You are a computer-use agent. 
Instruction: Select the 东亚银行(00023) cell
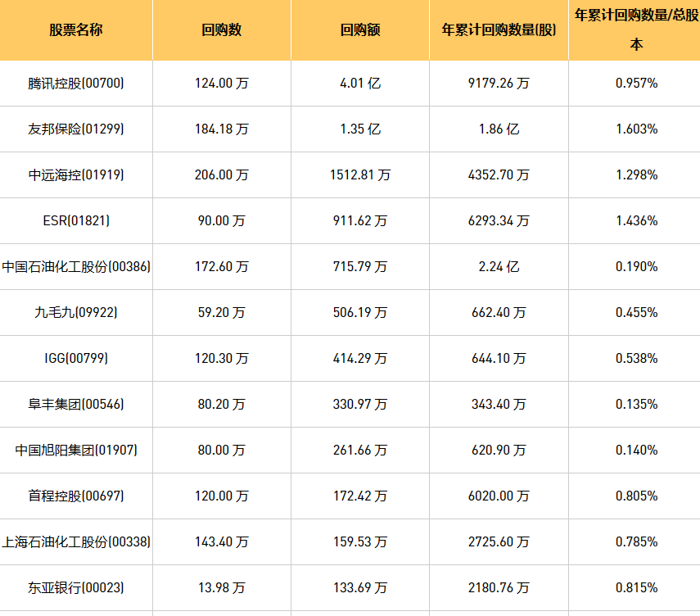(x=76, y=587)
